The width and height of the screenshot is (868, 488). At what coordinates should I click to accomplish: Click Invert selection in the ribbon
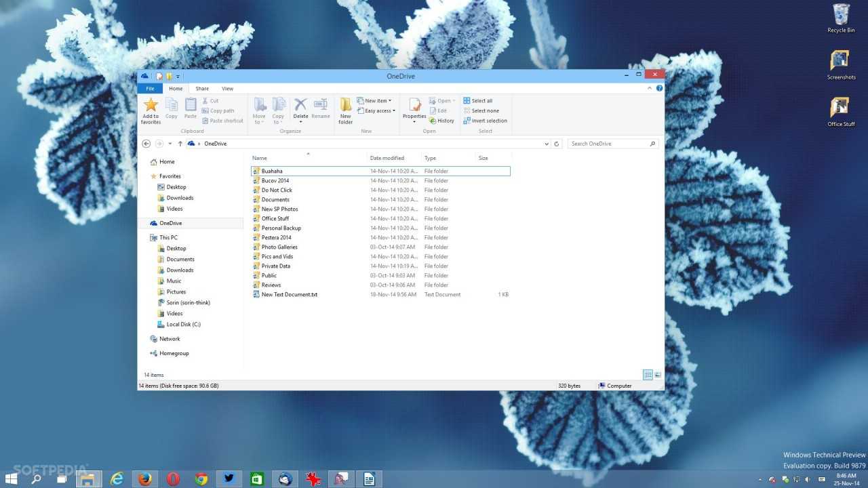point(485,121)
